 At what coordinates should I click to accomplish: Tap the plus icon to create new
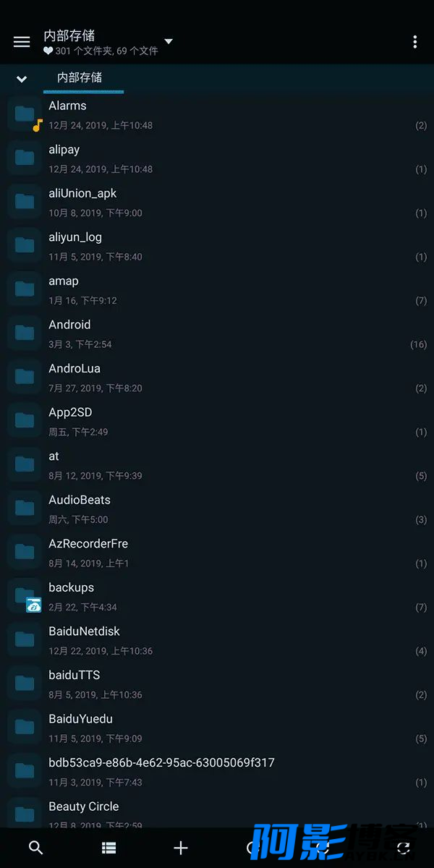point(181,848)
